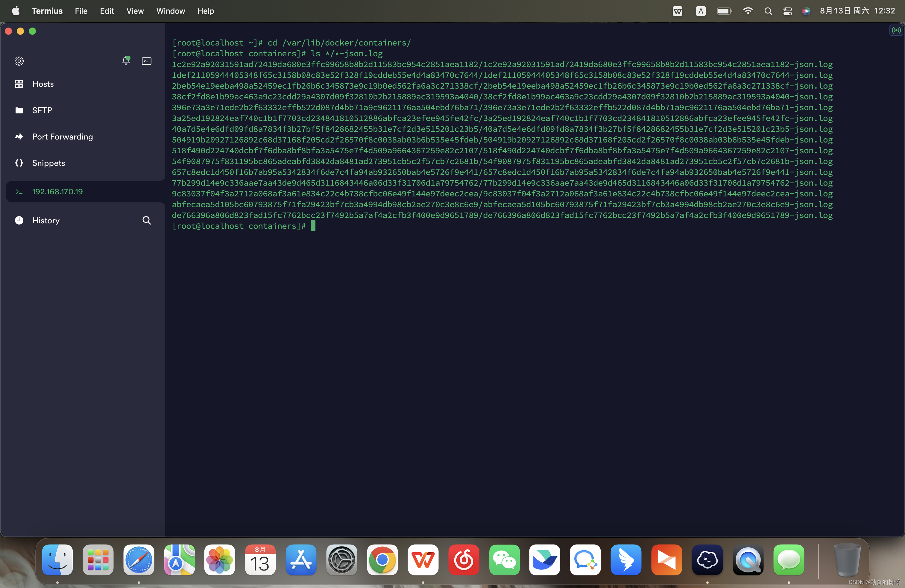Click the notification bell icon
Viewport: 905px width, 588px height.
point(125,60)
